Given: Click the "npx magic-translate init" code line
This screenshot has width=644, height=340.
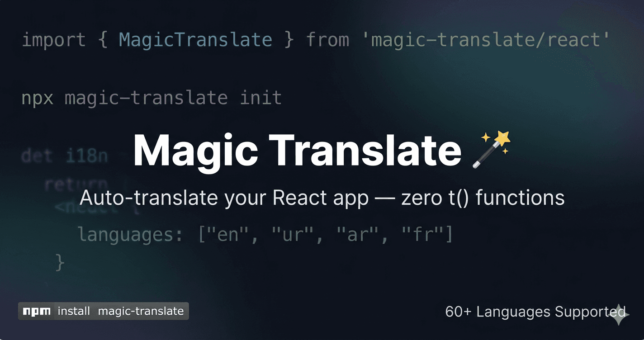Looking at the screenshot, I should tap(152, 98).
